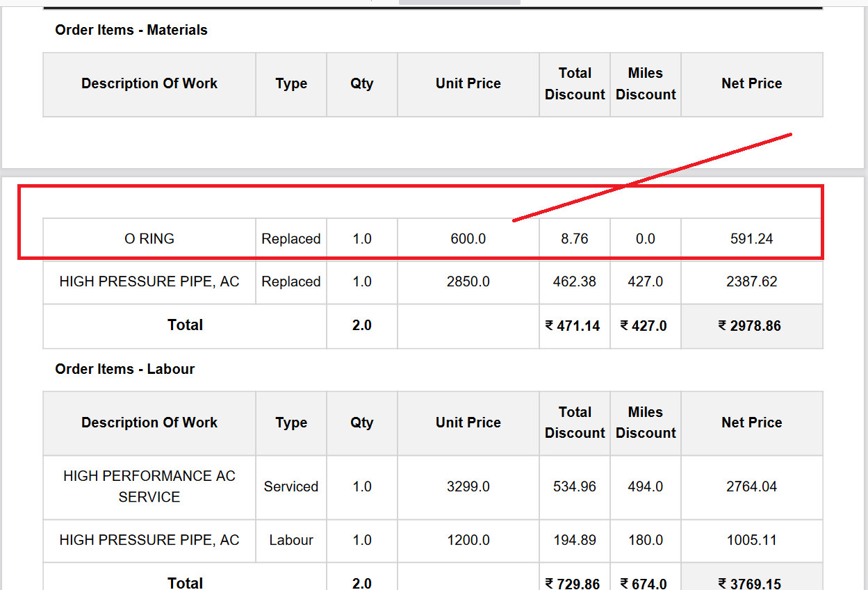
Task: Click the 494.0 miles discount value
Action: pyautogui.click(x=645, y=487)
